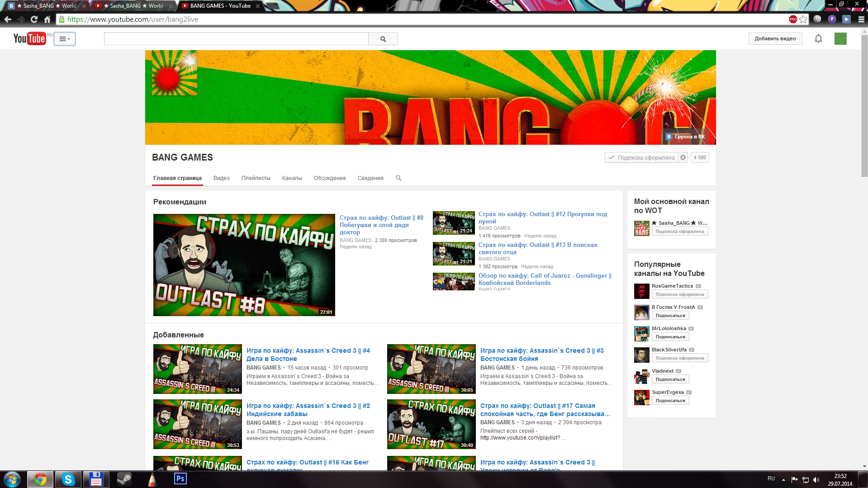Screen dimensions: 868x488
Task: Open the floppy disk taskbar app
Action: coord(96,479)
